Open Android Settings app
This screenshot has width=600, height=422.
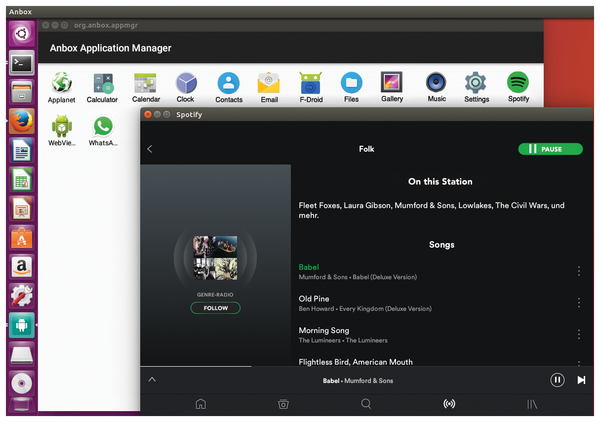[x=476, y=88]
